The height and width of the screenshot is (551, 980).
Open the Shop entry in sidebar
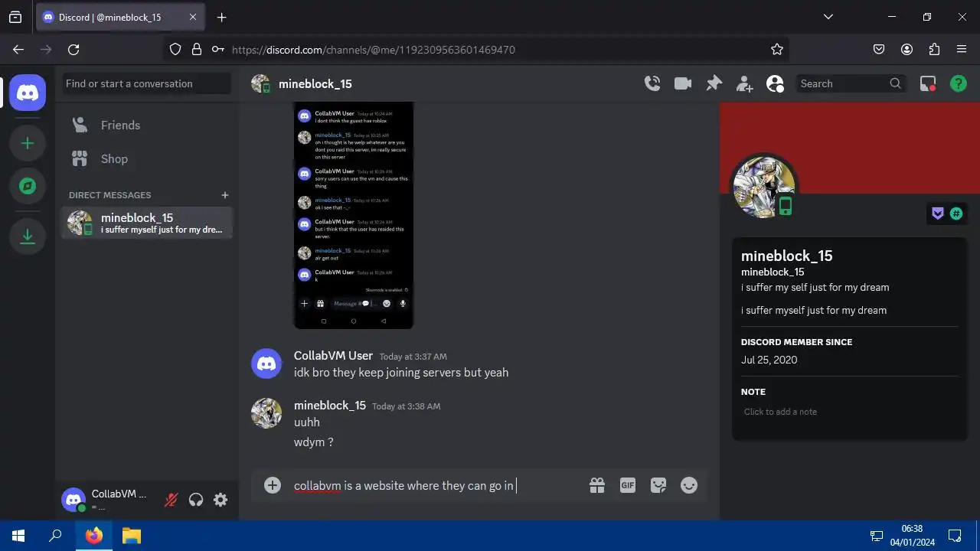coord(147,158)
